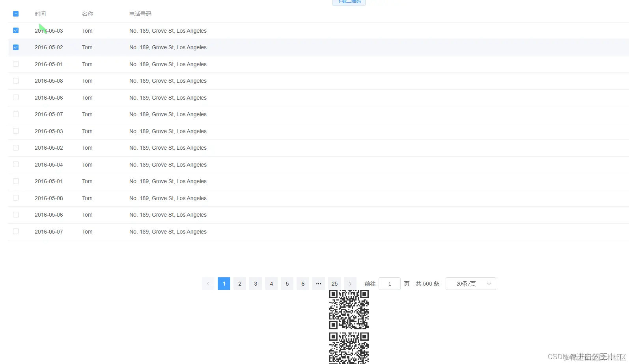Click the address in the 2016-05-04 row
The width and height of the screenshot is (629, 364).
[x=168, y=165]
